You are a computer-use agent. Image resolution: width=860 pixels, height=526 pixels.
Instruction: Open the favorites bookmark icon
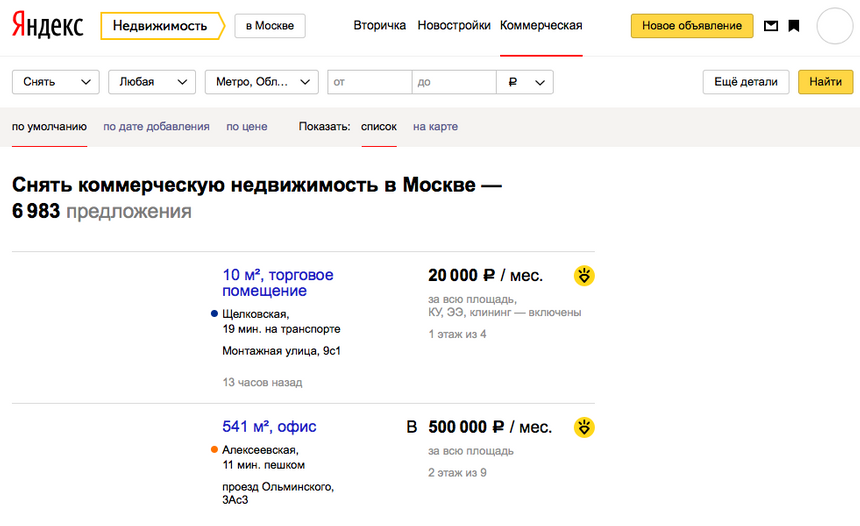click(x=794, y=26)
